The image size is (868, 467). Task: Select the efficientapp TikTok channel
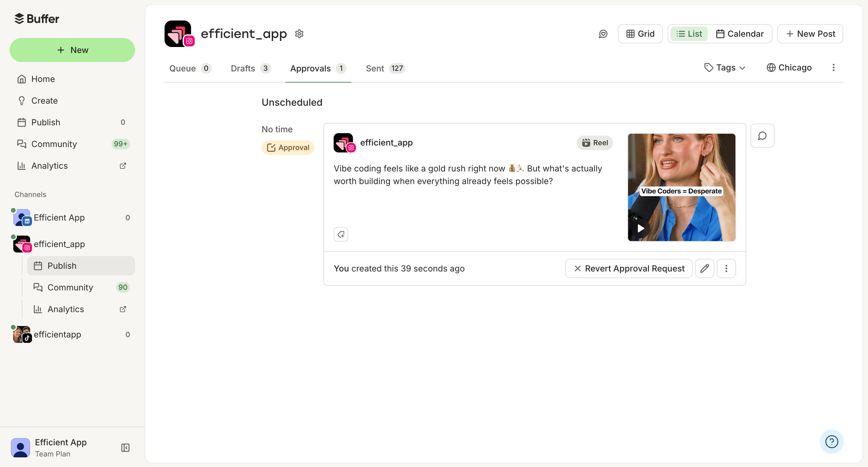pyautogui.click(x=72, y=334)
